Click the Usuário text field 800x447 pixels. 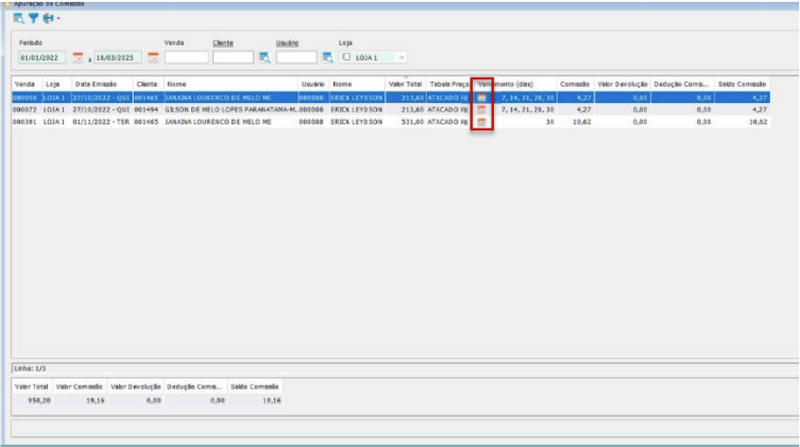(x=297, y=58)
